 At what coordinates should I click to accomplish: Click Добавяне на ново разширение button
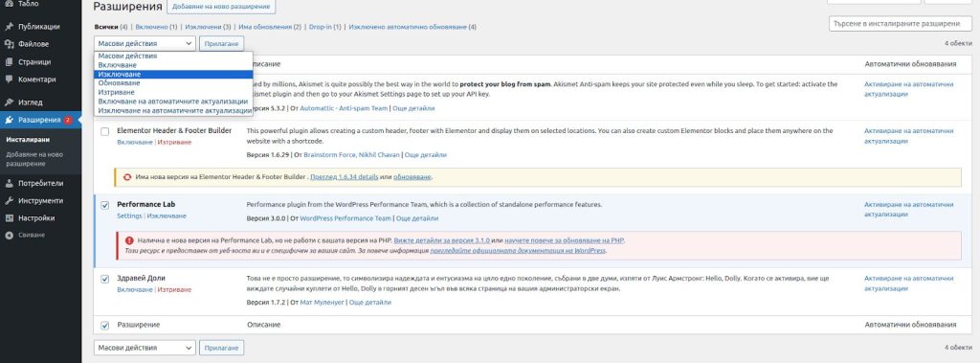click(x=221, y=7)
